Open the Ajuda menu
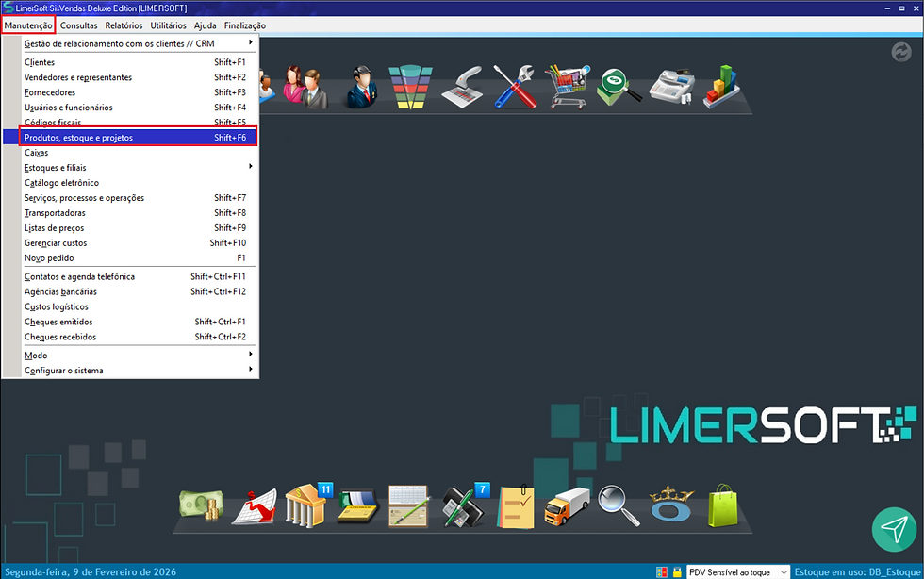The image size is (924, 579). (206, 25)
